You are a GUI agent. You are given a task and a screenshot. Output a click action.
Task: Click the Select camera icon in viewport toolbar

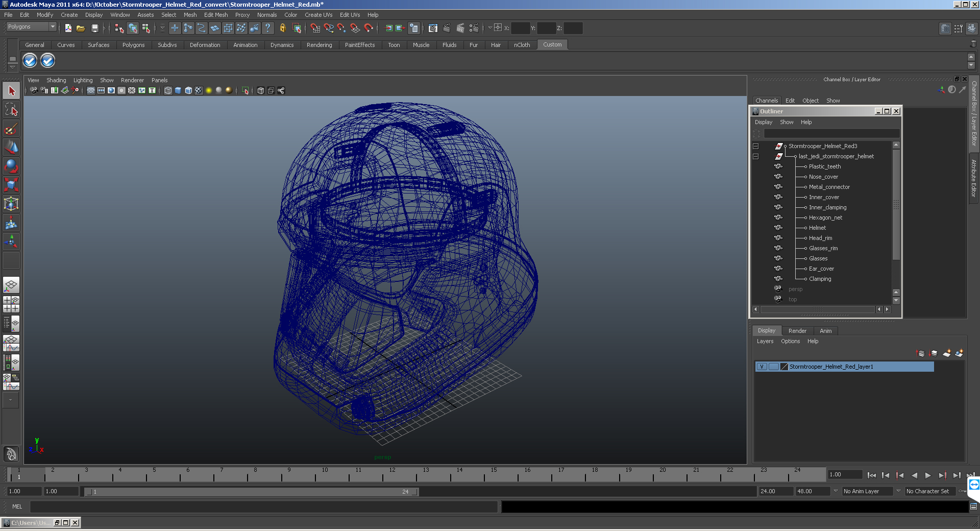point(34,90)
